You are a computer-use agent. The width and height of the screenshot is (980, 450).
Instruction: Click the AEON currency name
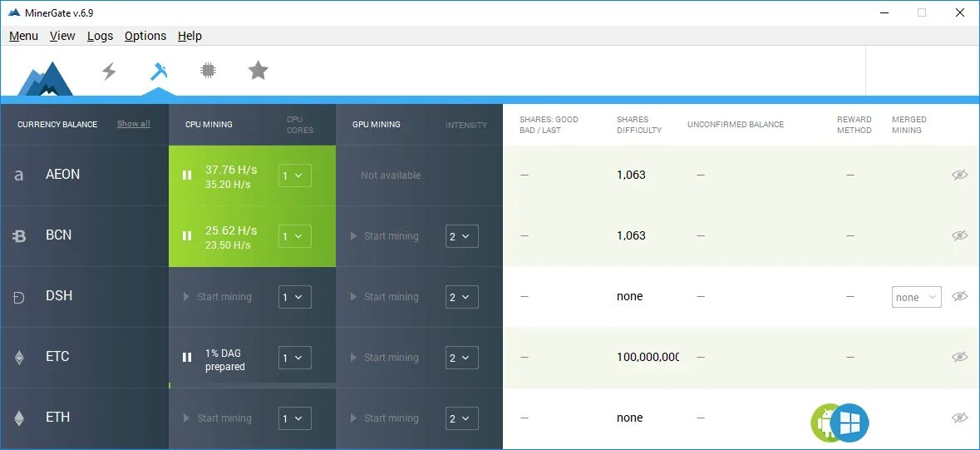62,174
